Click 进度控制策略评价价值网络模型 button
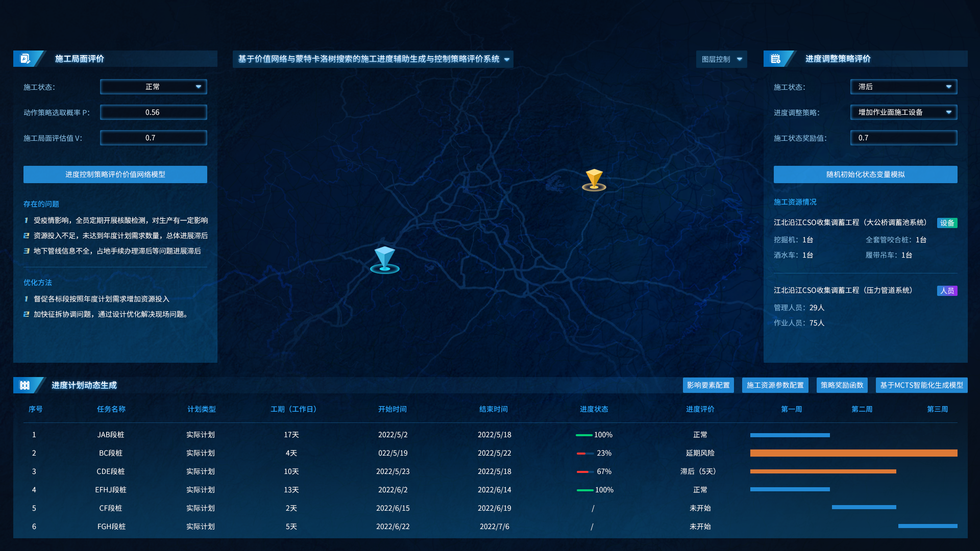 point(115,174)
